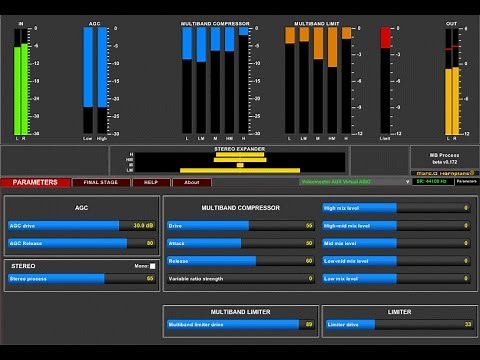The width and height of the screenshot is (480, 360).
Task: Click the MULTIBAND LIMITER panel heading
Action: 240,312
